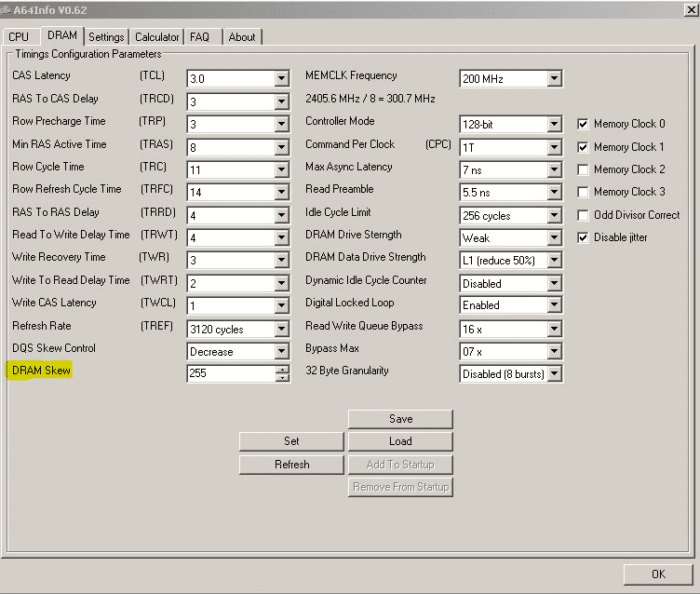700x594 pixels.
Task: Uncheck Disable jitter checkbox
Action: [x=583, y=237]
